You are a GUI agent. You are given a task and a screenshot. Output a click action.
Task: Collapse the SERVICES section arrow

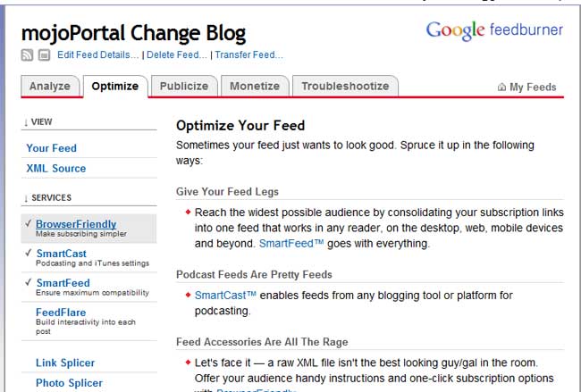click(26, 197)
